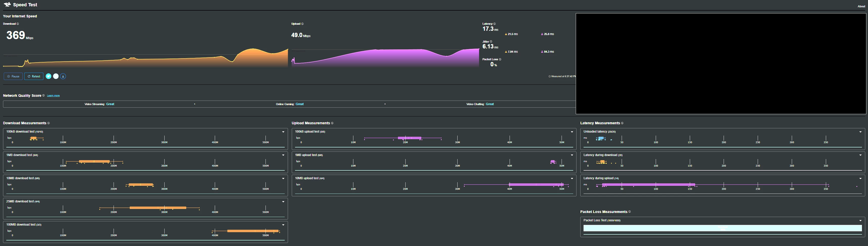Click the Retest button
This screenshot has width=868, height=246.
click(x=34, y=76)
